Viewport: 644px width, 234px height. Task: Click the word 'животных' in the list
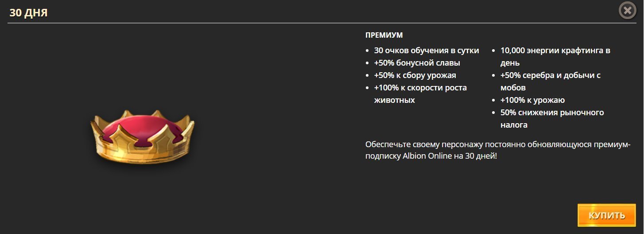[394, 100]
